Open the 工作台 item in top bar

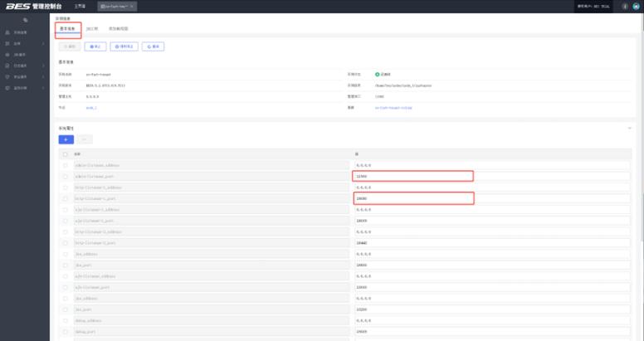tap(80, 7)
